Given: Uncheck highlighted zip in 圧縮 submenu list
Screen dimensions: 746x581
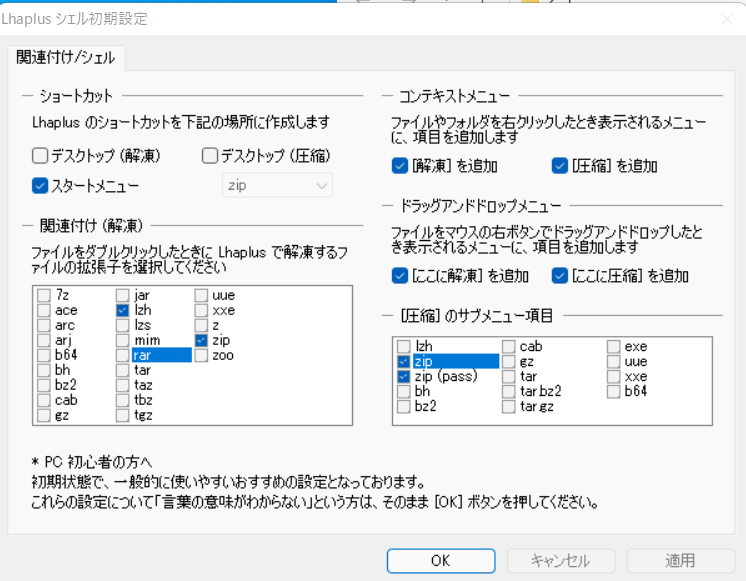Looking at the screenshot, I should click(x=403, y=362).
